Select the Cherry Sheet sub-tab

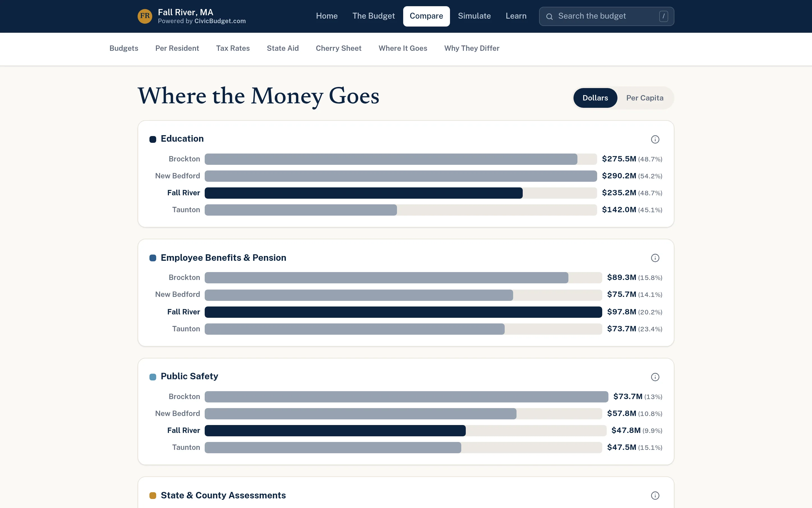[x=339, y=48]
